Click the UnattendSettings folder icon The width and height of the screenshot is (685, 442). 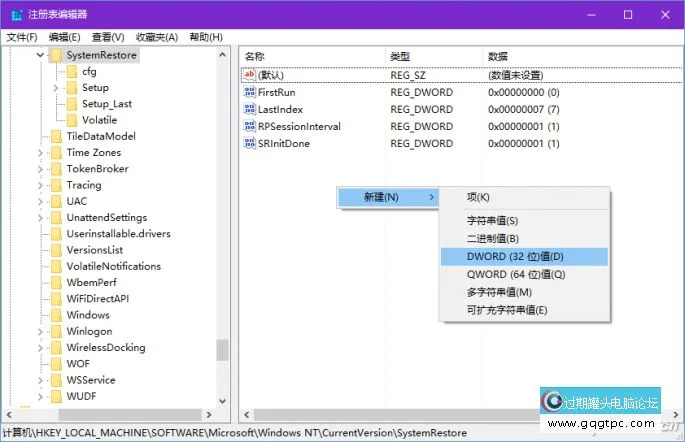click(56, 218)
